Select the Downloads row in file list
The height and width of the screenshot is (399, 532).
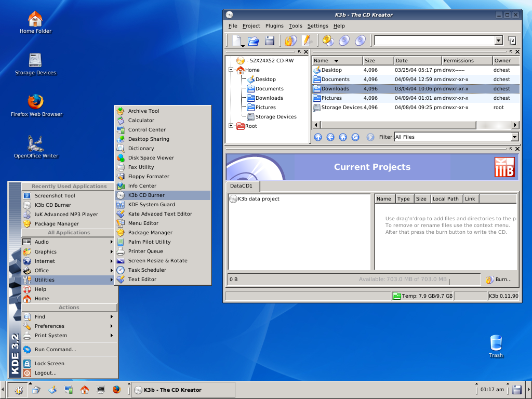(x=416, y=88)
